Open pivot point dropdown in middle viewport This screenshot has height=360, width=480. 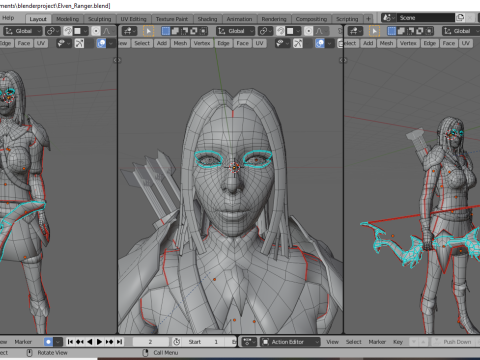(265, 31)
